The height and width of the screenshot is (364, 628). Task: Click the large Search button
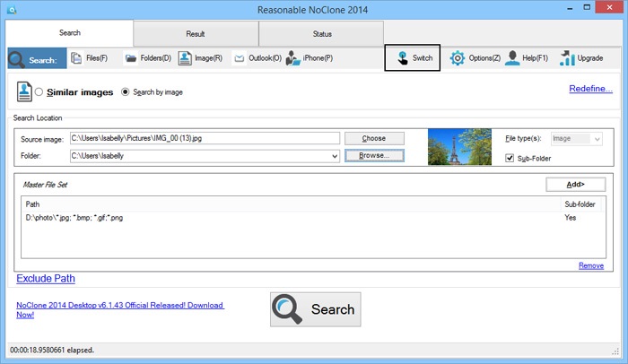pos(315,309)
